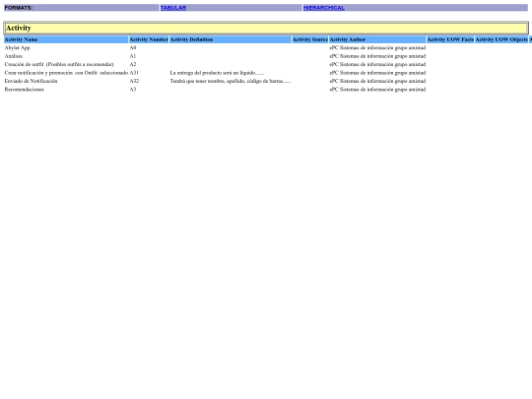Select 'Enviado de Notificación' activity name
Image resolution: width=532 pixels, height=399 pixels.
[31, 81]
